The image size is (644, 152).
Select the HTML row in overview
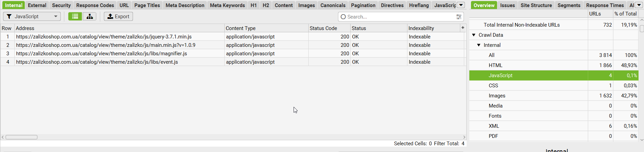pyautogui.click(x=554, y=65)
